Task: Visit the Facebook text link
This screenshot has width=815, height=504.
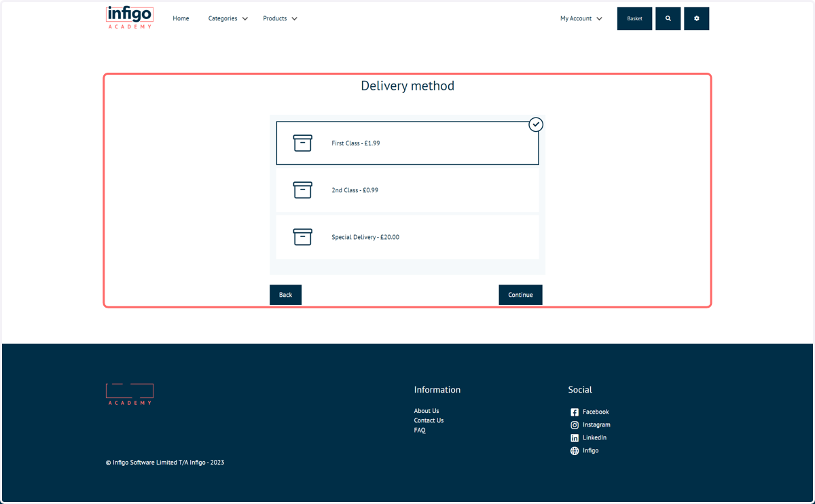Action: coord(596,412)
